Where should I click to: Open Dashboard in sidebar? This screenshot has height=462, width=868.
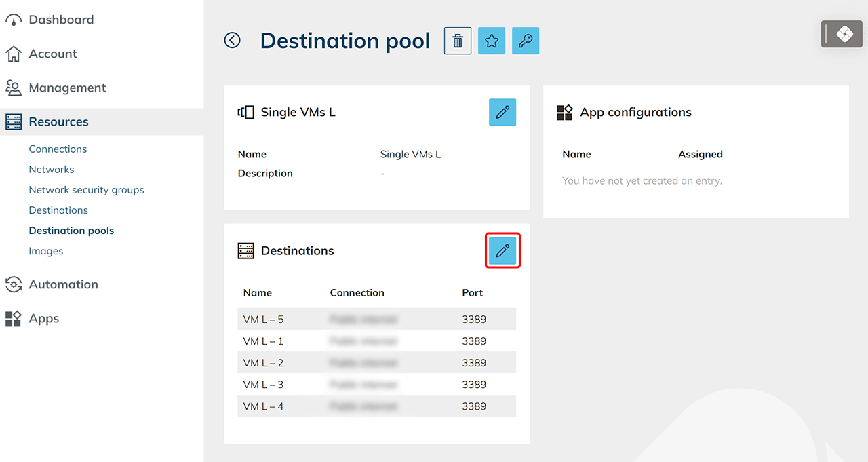point(61,20)
